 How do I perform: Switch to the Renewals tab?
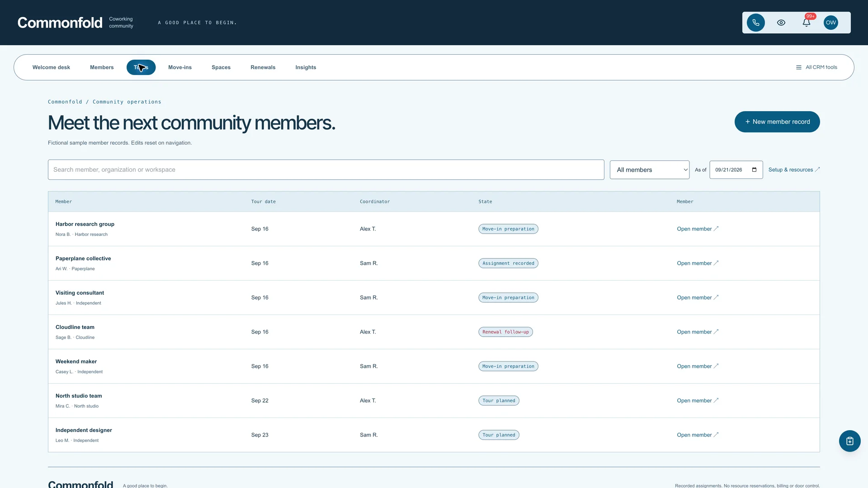[x=263, y=67]
